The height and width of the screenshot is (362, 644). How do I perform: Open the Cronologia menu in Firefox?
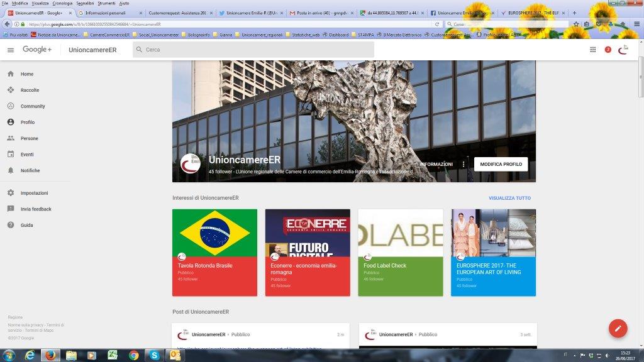pyautogui.click(x=62, y=3)
